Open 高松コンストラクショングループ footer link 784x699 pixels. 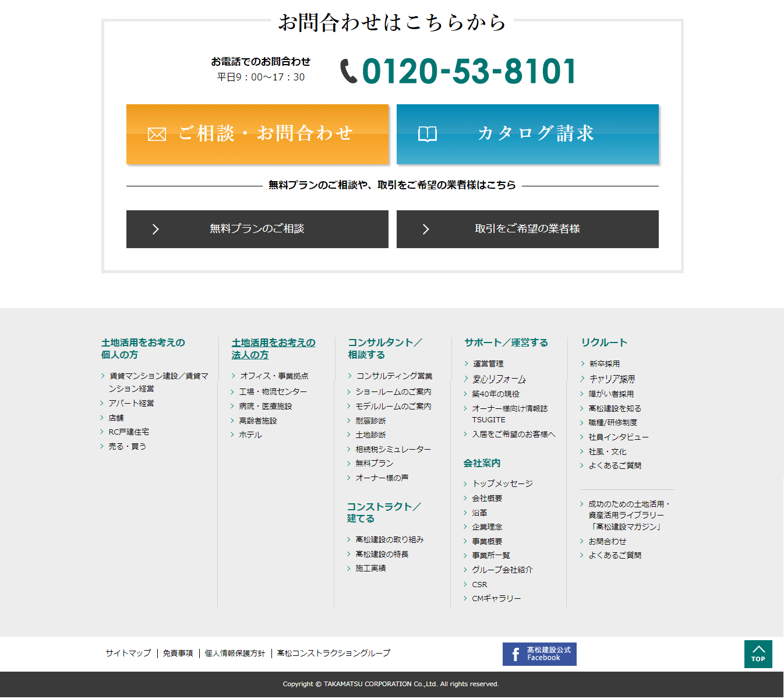coord(334,654)
